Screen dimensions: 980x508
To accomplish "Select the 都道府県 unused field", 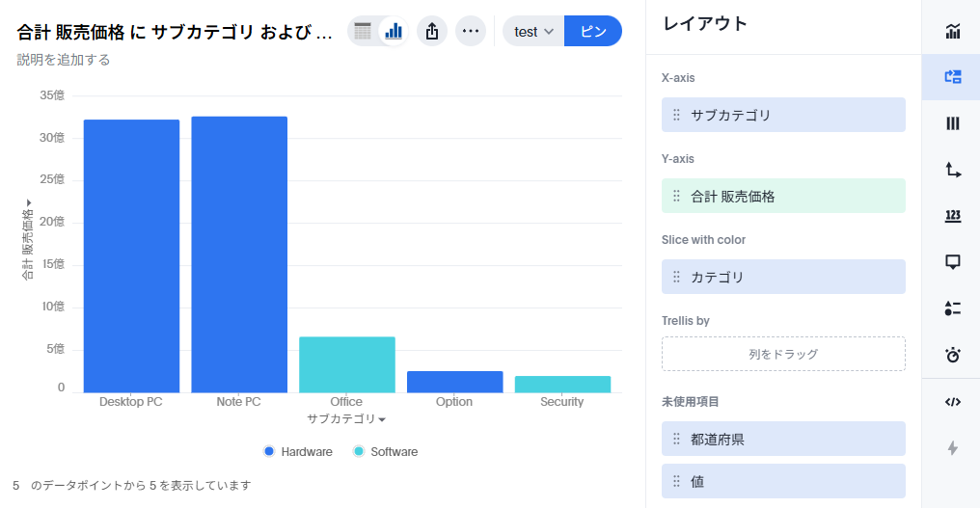I will (783, 439).
